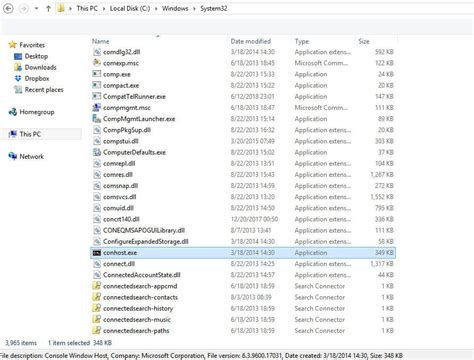Open Desktop in the navigation pane
Viewport: 474px width, 360px height.
(36, 56)
